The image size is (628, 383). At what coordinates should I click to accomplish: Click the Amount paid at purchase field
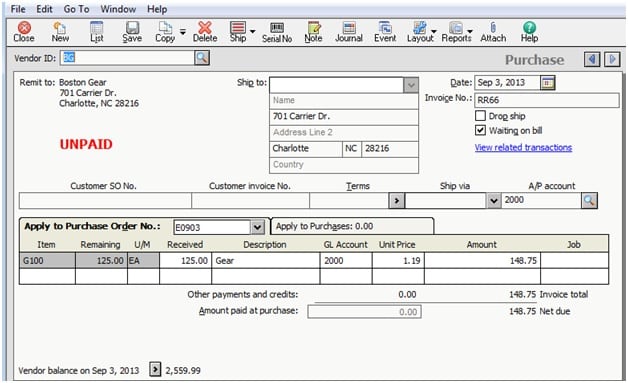364,312
